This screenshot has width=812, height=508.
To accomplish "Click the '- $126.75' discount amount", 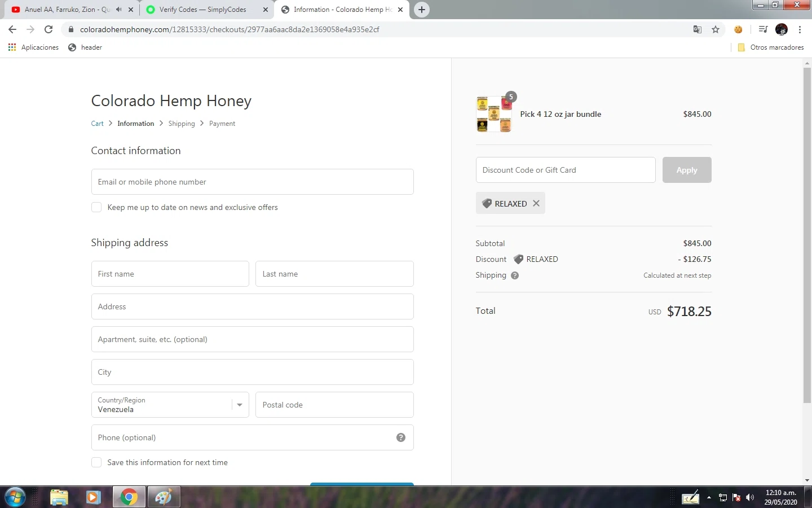I will [695, 260].
